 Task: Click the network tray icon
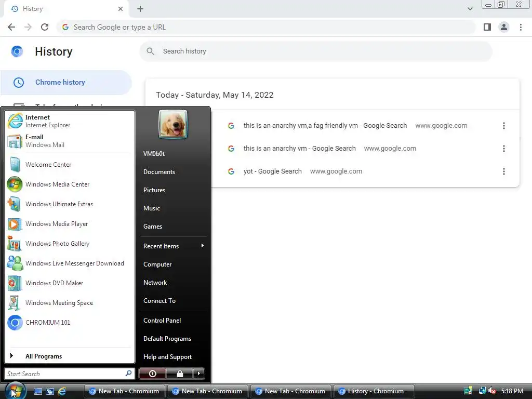point(482,391)
